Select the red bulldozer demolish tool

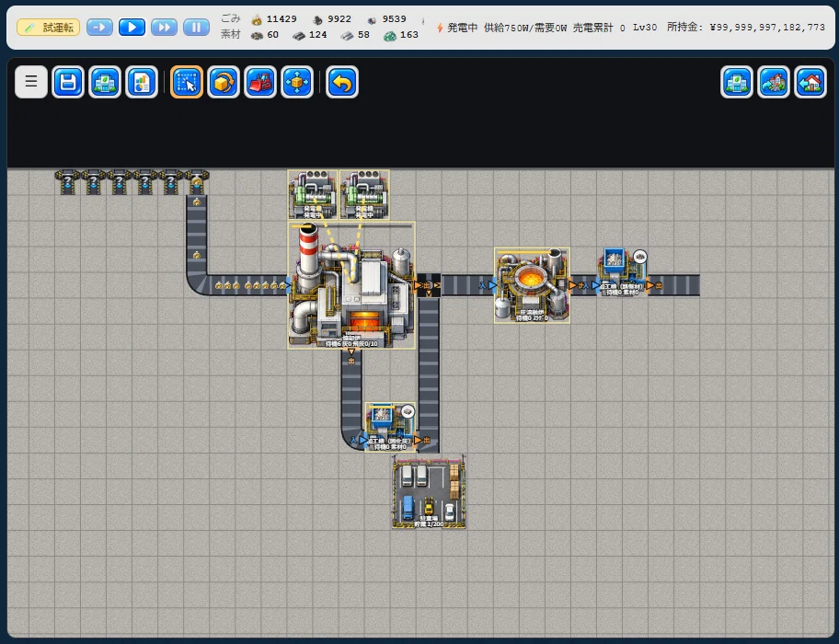(x=260, y=82)
